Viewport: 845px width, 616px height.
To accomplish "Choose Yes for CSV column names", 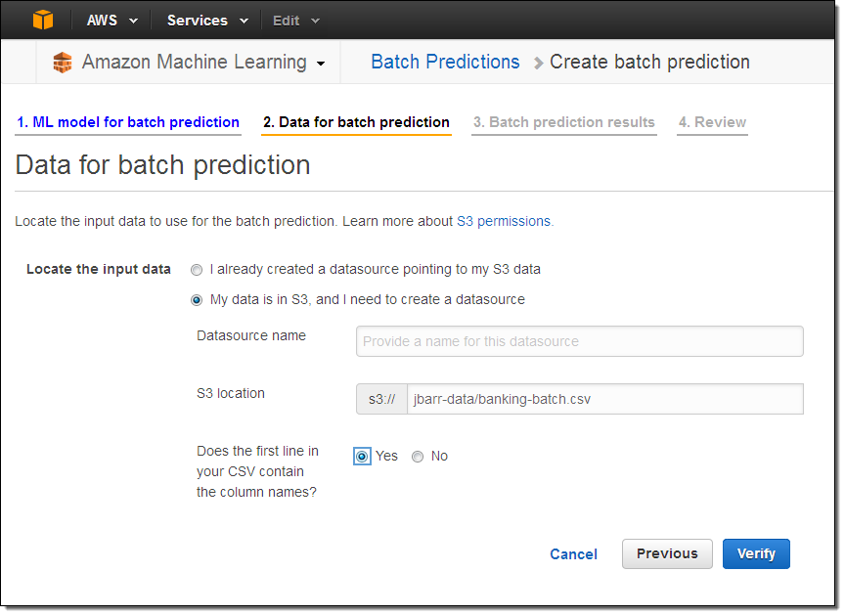I will pos(363,457).
